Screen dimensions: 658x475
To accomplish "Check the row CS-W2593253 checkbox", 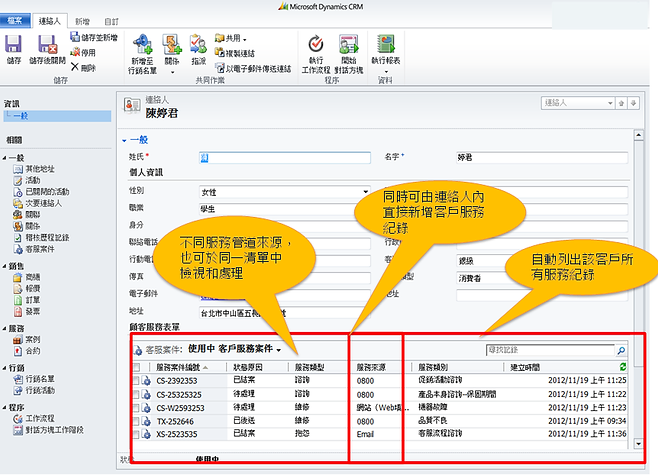I will click(136, 408).
